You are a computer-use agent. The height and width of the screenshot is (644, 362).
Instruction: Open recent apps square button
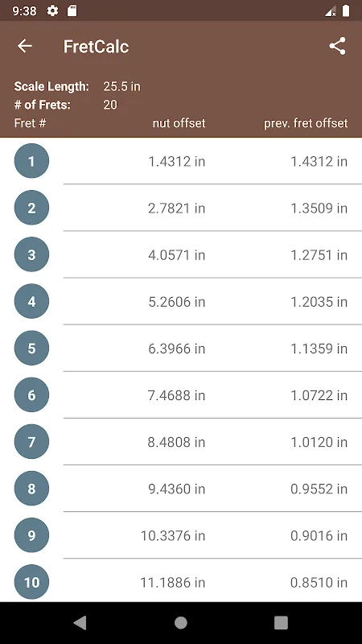tap(281, 623)
